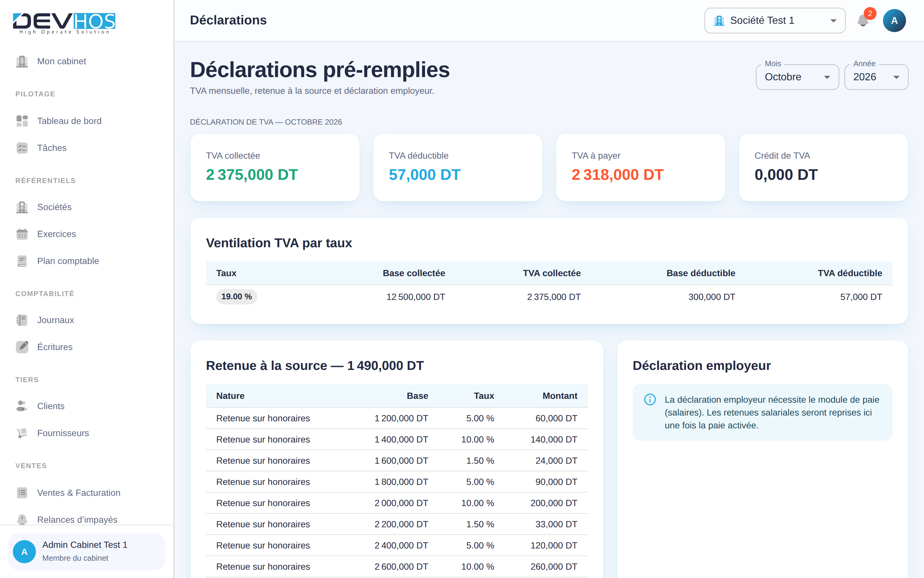Screen dimensions: 924x578
Task: Click Base déductible cell 300,000 DT
Action: [x=712, y=297]
